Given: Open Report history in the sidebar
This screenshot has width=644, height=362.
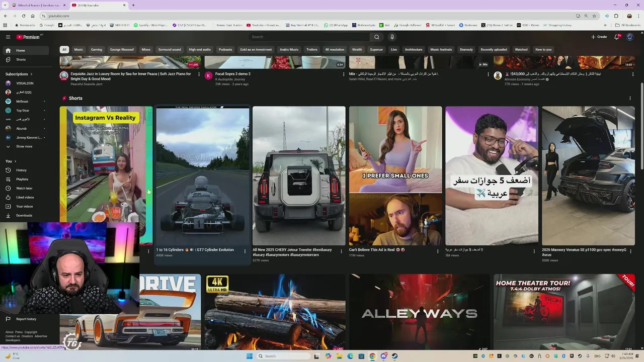Looking at the screenshot, I should tap(27, 319).
